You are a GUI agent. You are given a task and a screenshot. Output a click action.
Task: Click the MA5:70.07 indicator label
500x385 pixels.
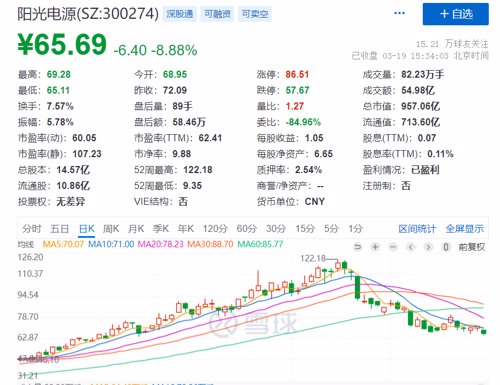pos(63,244)
